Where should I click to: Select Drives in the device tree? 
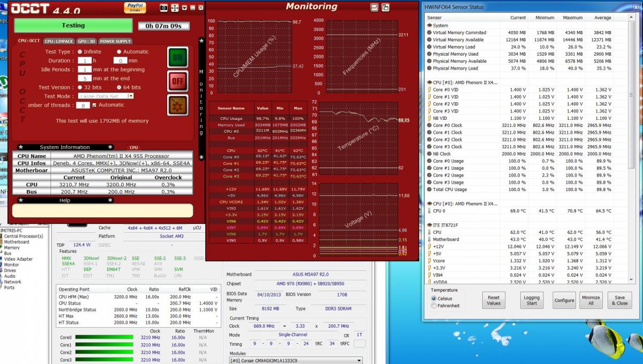click(10, 270)
